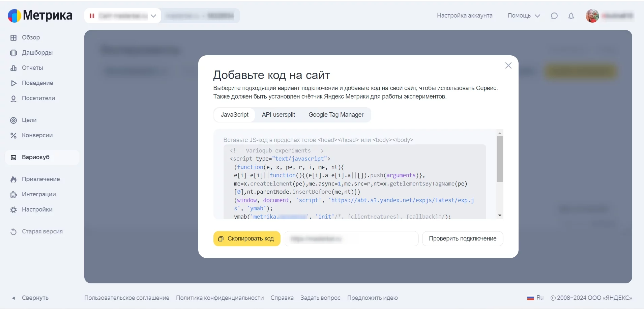This screenshot has width=644, height=309.
Task: Switch to Google Tag Manager tab
Action: [x=336, y=115]
